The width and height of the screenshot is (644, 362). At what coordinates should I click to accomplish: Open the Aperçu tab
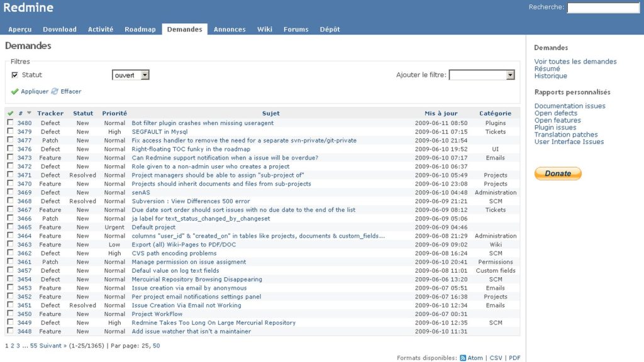[19, 29]
